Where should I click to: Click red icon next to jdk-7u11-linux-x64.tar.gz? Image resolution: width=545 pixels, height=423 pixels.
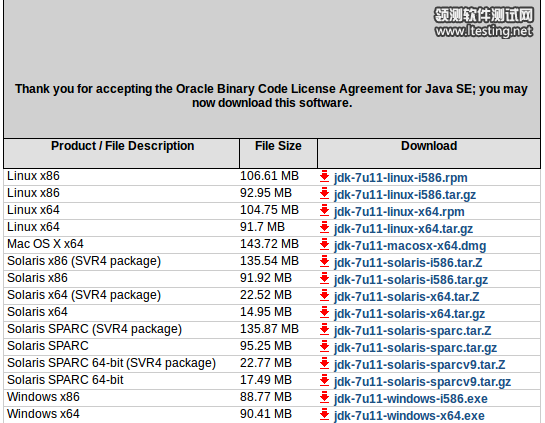[x=324, y=227]
